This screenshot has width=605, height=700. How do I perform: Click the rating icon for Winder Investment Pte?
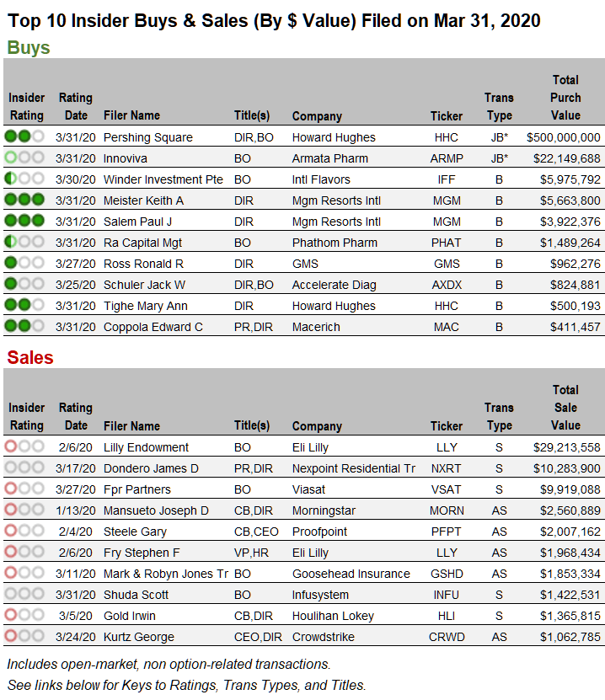pyautogui.click(x=24, y=179)
